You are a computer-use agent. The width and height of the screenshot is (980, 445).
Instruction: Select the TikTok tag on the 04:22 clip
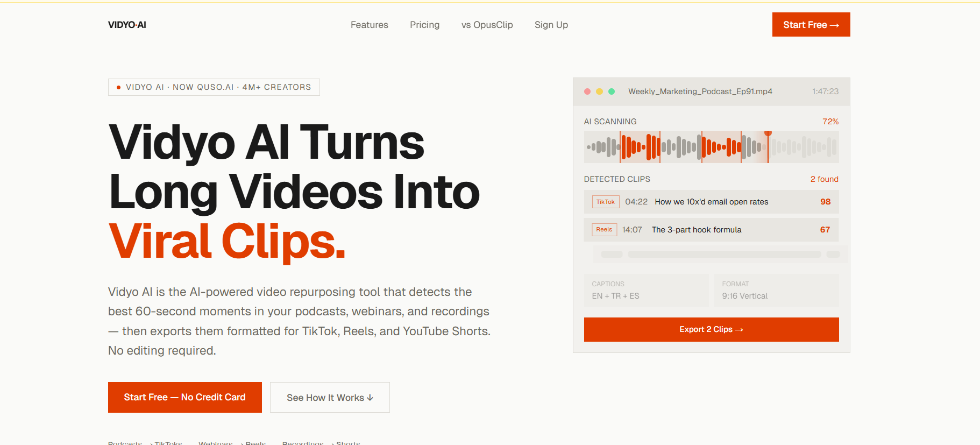pyautogui.click(x=606, y=202)
